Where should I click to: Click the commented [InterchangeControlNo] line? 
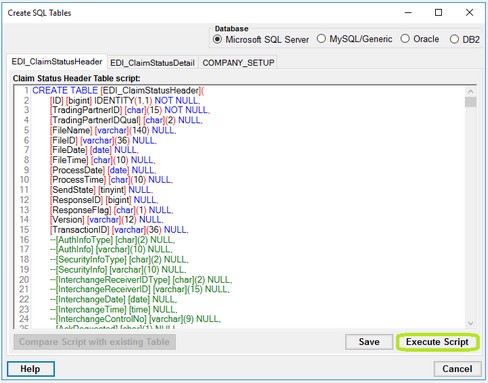136,319
